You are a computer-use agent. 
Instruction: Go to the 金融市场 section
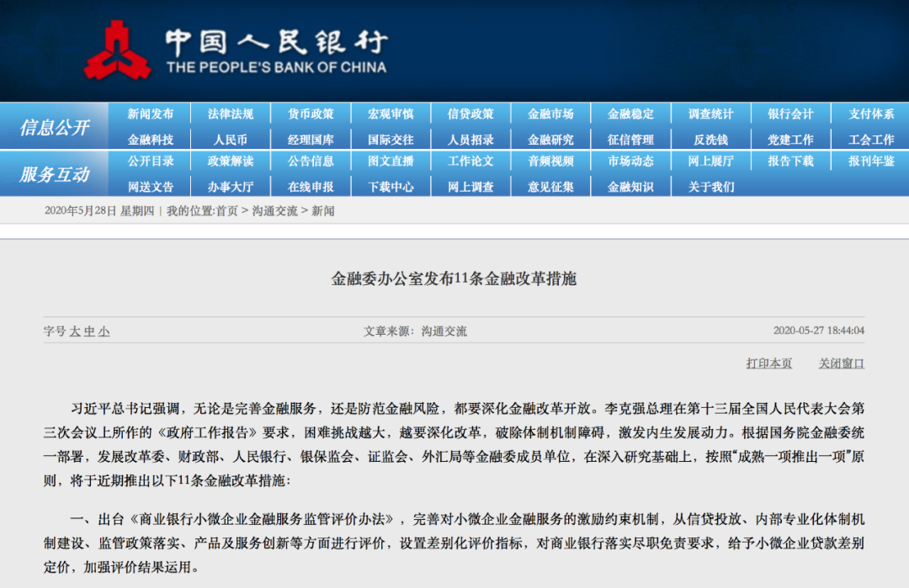click(x=550, y=114)
